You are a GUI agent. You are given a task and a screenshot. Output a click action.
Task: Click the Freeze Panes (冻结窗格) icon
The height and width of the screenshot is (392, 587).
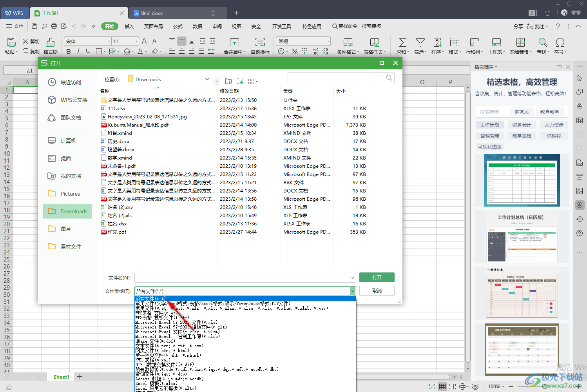(520, 42)
